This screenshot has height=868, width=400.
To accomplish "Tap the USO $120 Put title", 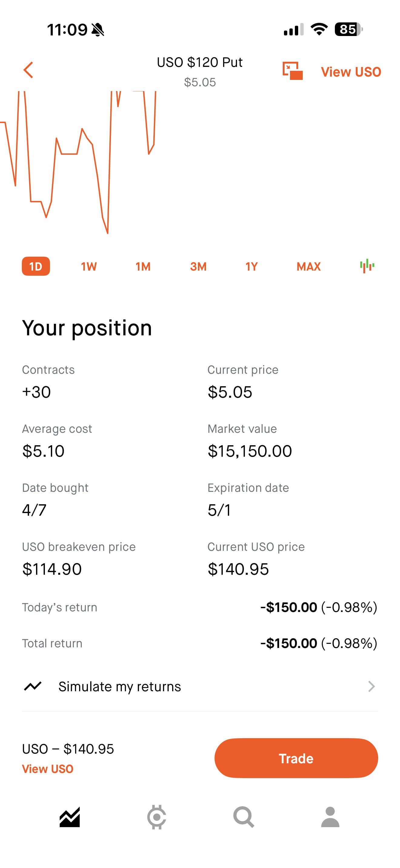I will click(200, 62).
